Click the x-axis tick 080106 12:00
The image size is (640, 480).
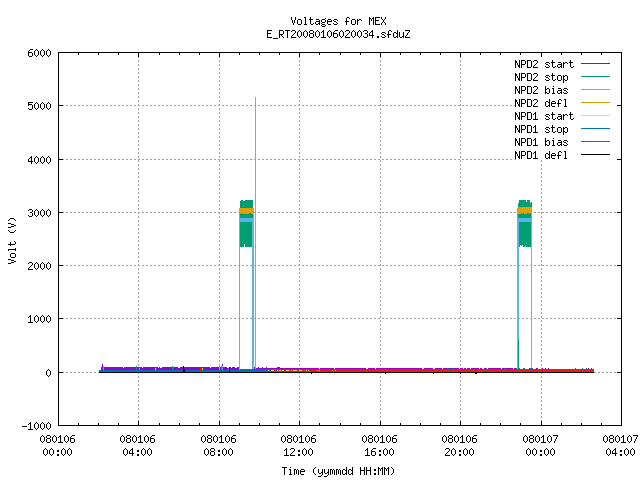[x=298, y=446]
